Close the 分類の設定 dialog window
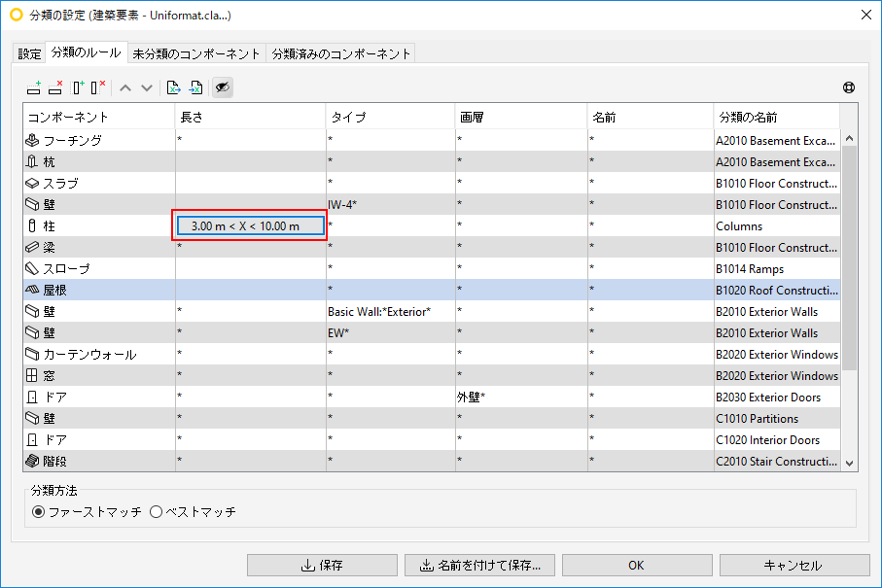 866,16
